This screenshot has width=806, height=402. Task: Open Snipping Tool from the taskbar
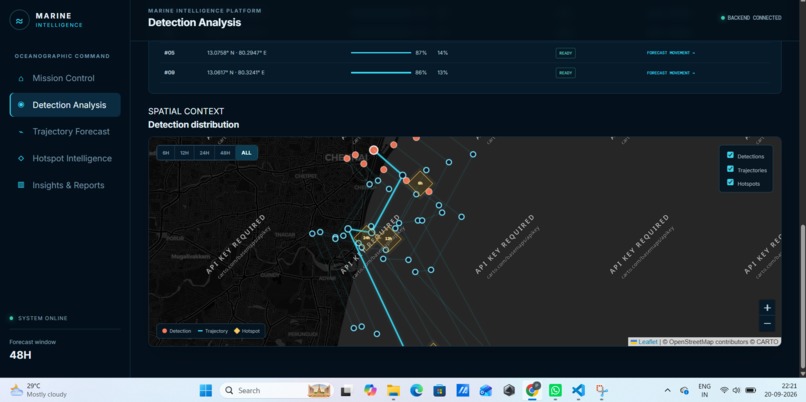[x=601, y=390]
